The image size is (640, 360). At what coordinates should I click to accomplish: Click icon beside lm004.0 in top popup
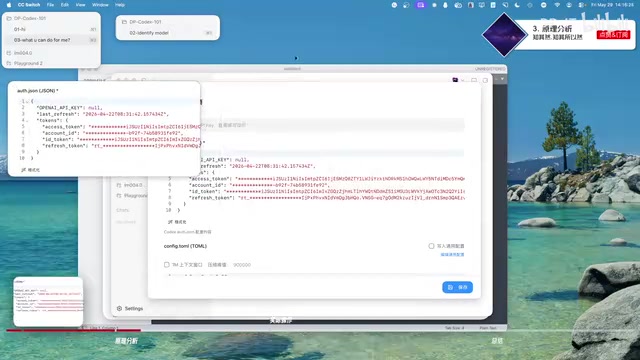point(9,53)
